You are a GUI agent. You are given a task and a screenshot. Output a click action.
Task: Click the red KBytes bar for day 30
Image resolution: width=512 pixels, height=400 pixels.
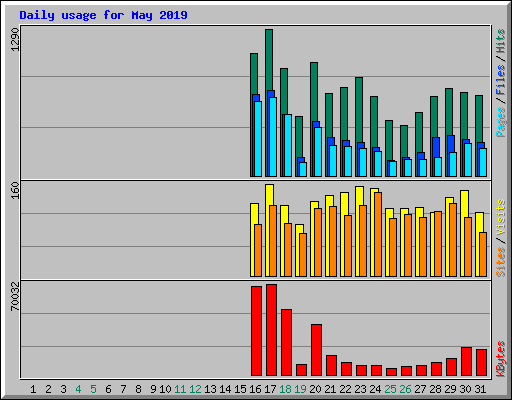click(466, 361)
